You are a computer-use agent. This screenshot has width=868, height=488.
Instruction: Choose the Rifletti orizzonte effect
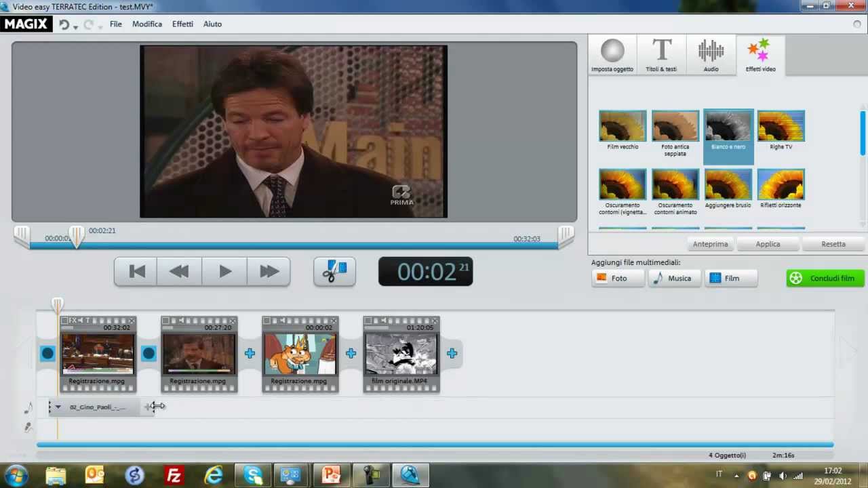(x=781, y=184)
